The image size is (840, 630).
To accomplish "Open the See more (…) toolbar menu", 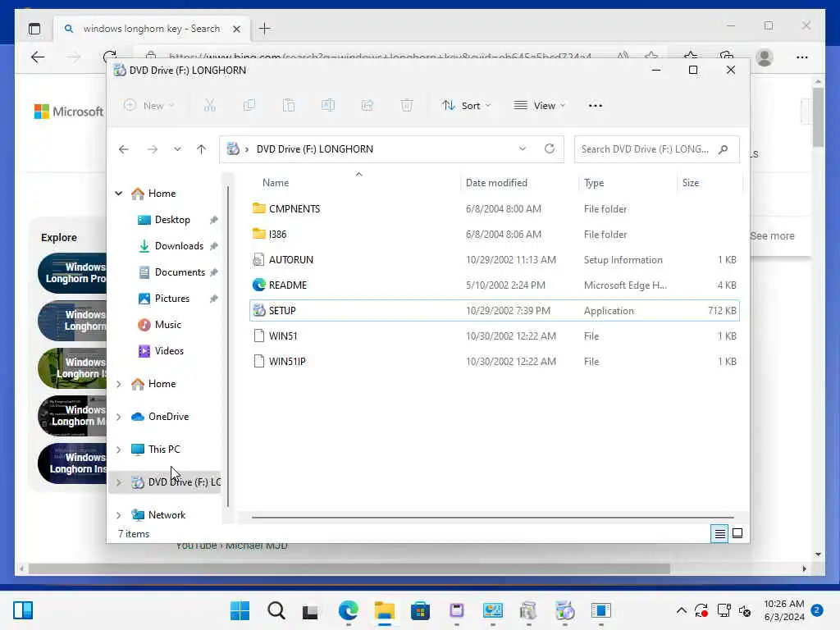I will tap(596, 106).
